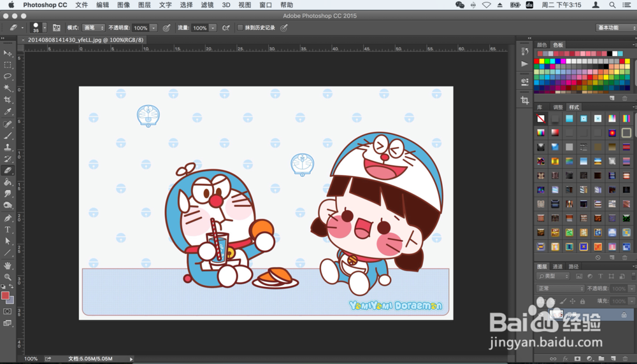Select the layer thumbnail
Image resolution: width=637 pixels, height=364 pixels.
click(x=555, y=314)
